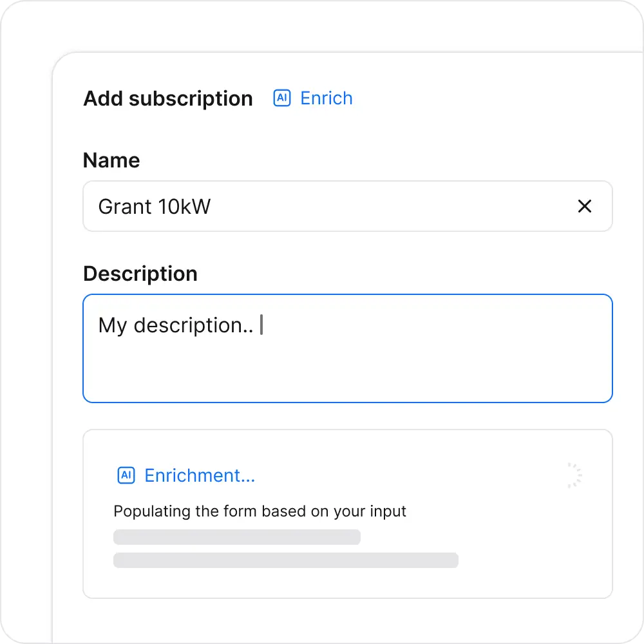Clear the Name field with X

pos(584,206)
